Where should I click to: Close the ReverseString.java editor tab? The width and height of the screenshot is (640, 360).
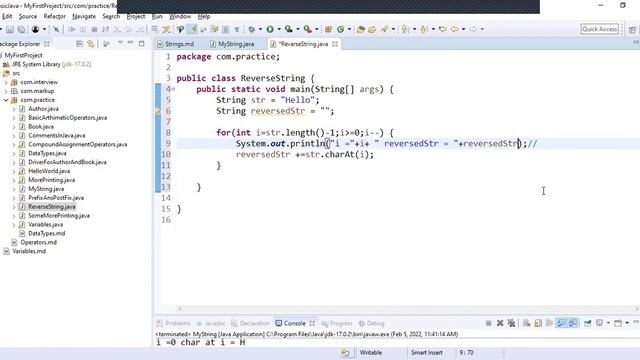tap(335, 44)
